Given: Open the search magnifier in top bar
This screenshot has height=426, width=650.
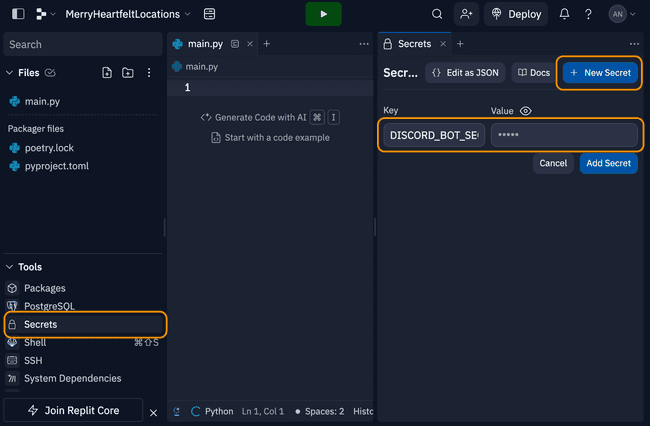Looking at the screenshot, I should [x=437, y=14].
